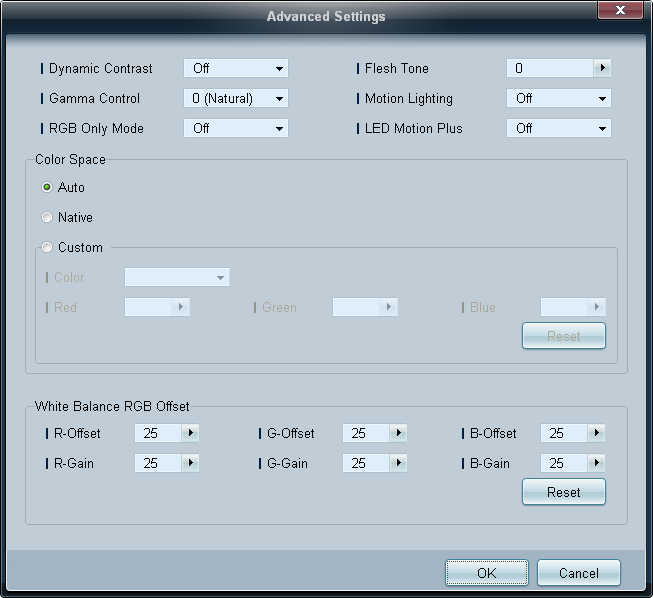Open the Gamma Control dropdown
Screen dimensions: 653x598
(x=236, y=98)
